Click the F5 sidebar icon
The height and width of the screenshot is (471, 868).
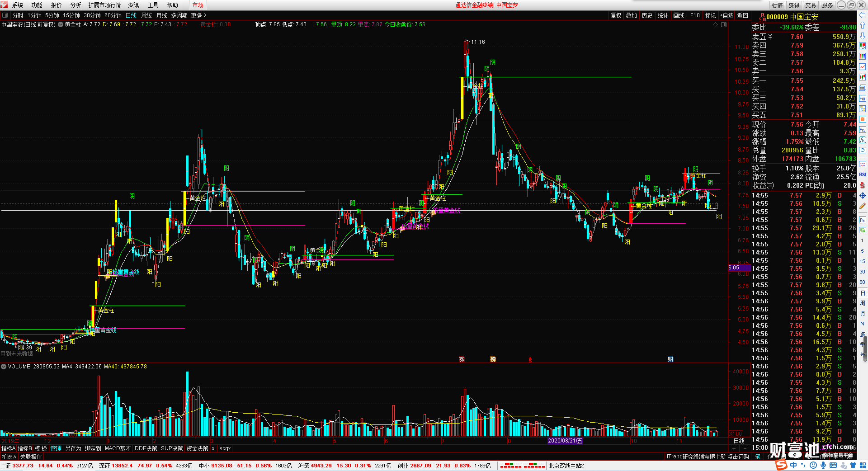pyautogui.click(x=863, y=220)
